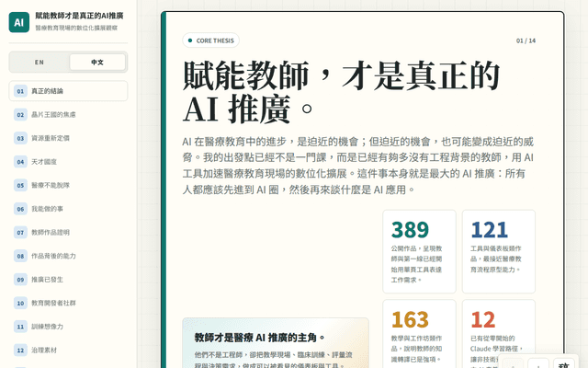Navigate to slide 11 訓練想像力
The width and height of the screenshot is (588, 368).
68,327
